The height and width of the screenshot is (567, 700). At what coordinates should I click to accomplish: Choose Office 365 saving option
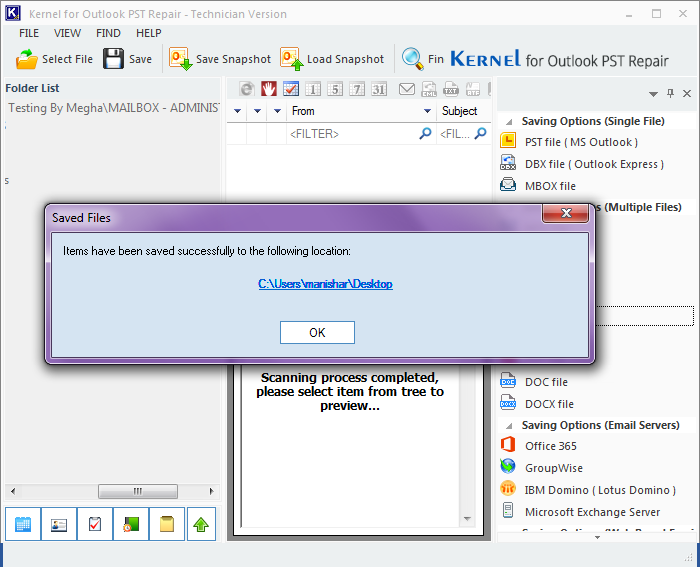tap(550, 446)
